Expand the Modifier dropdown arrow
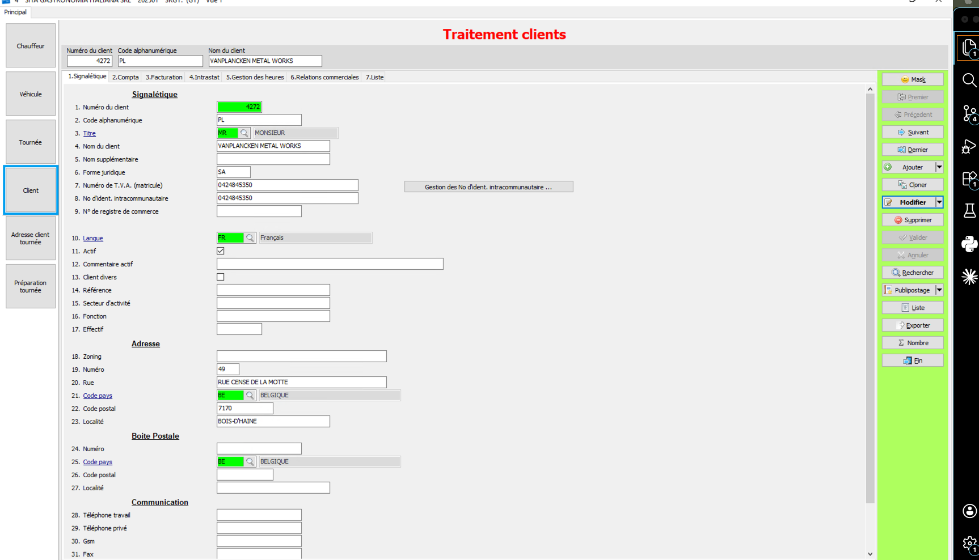Viewport: 979px width, 560px height. pyautogui.click(x=939, y=202)
